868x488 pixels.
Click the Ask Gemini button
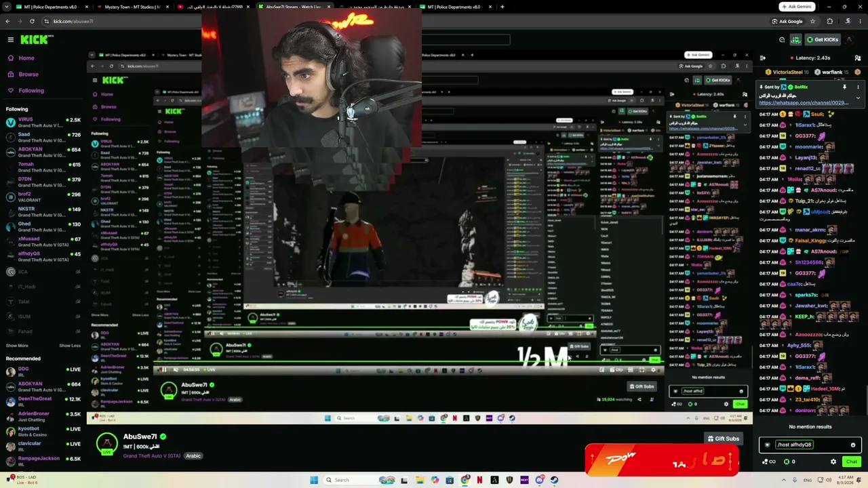797,7
